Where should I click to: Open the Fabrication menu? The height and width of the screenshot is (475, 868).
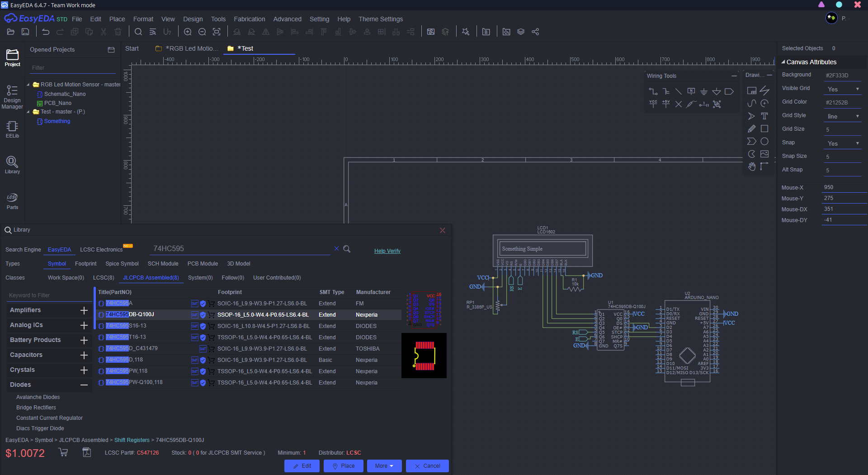[249, 19]
